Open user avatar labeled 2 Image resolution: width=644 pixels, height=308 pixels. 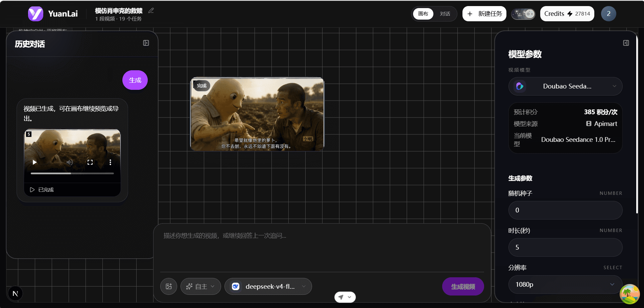(609, 14)
